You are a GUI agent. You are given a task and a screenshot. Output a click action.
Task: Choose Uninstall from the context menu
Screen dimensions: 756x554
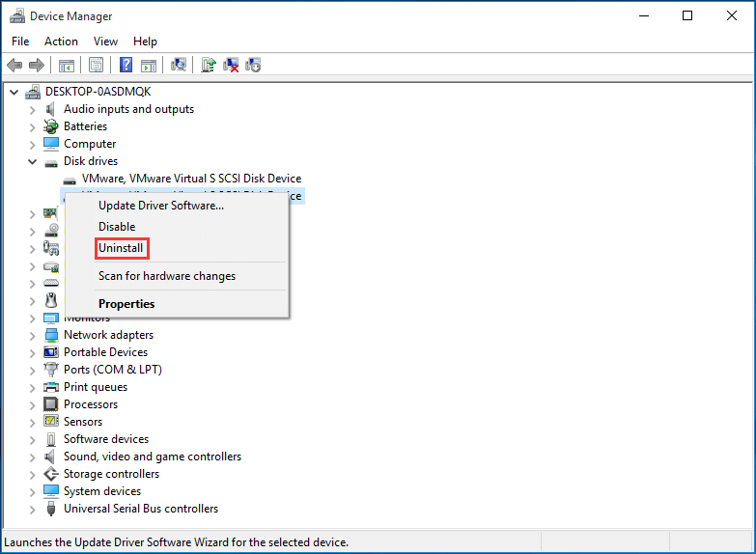[178, 248]
